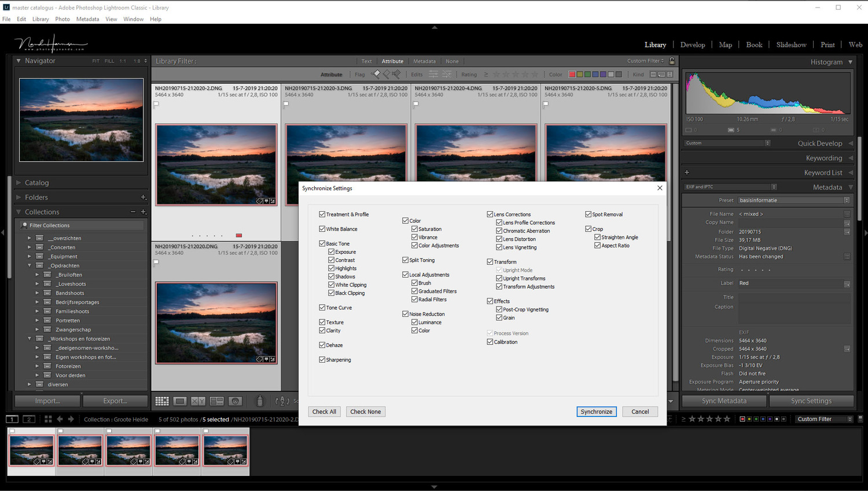The width and height of the screenshot is (868, 491).
Task: Collapse the Collections panel
Action: point(19,212)
